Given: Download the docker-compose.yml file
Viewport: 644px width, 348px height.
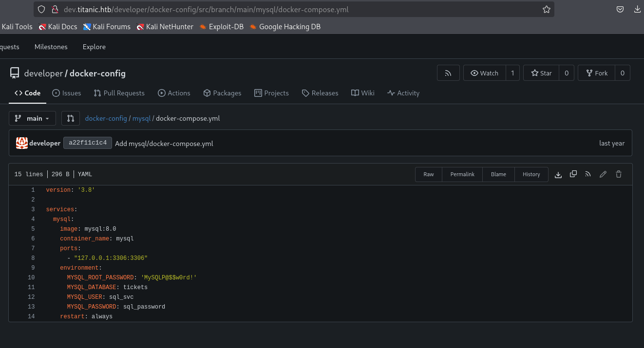Looking at the screenshot, I should click(x=558, y=174).
